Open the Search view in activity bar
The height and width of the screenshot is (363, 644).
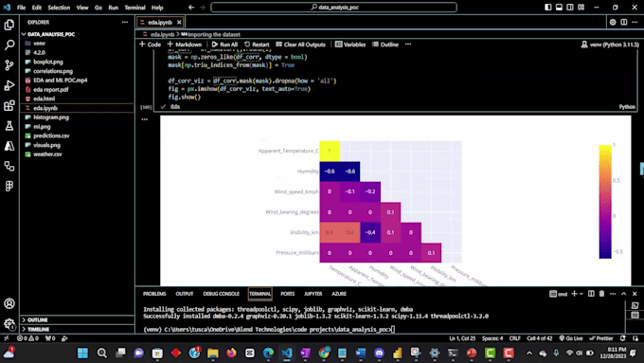point(9,45)
